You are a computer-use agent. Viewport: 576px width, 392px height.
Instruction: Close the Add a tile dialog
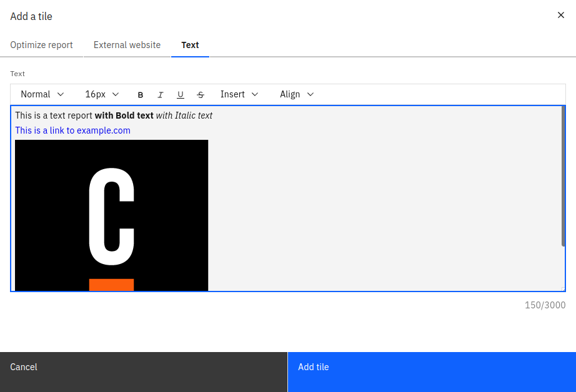(560, 15)
